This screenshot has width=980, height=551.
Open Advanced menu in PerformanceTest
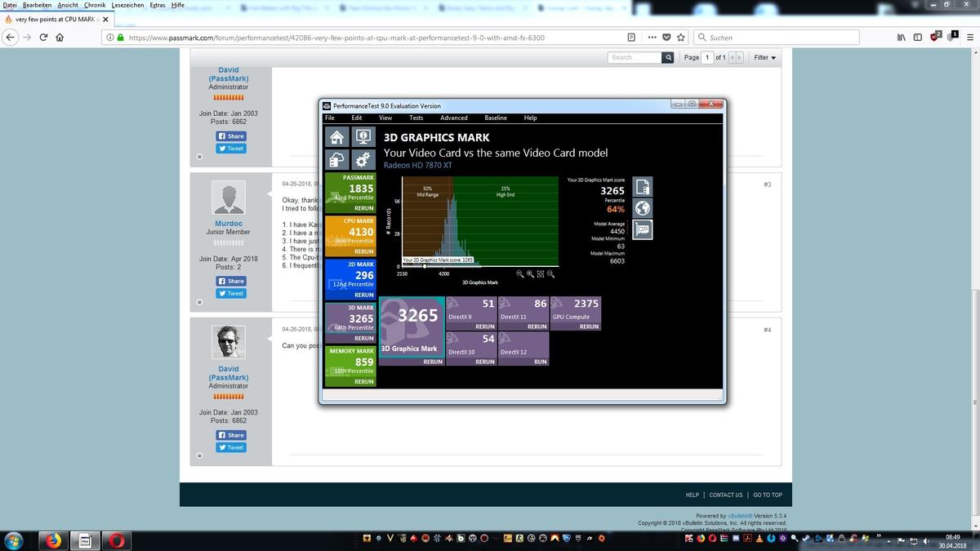(x=454, y=118)
